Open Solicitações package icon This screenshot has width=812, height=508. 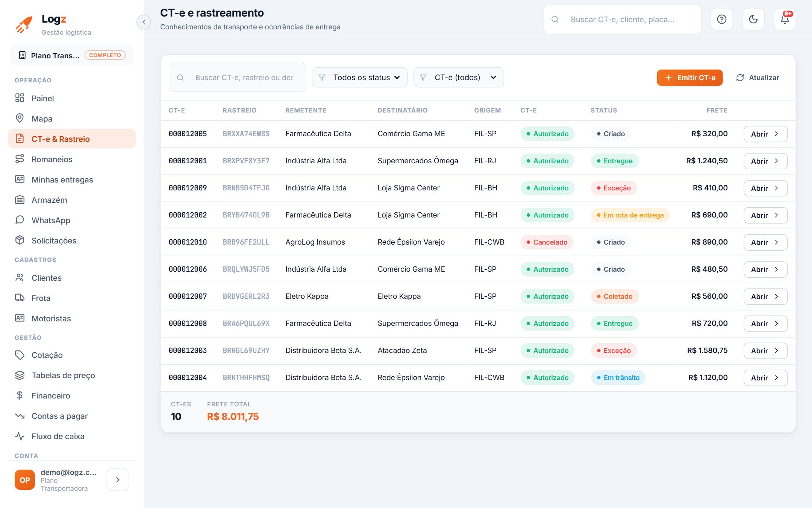click(x=20, y=240)
